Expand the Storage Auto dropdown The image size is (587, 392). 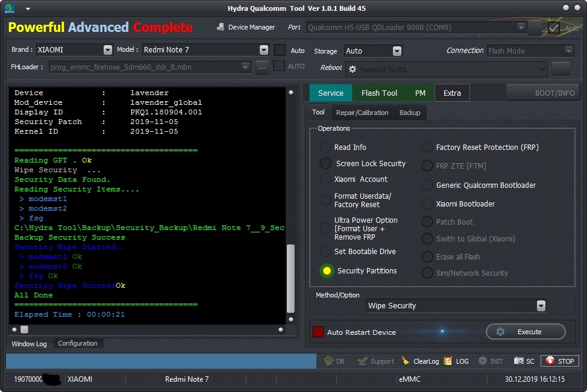(x=397, y=51)
